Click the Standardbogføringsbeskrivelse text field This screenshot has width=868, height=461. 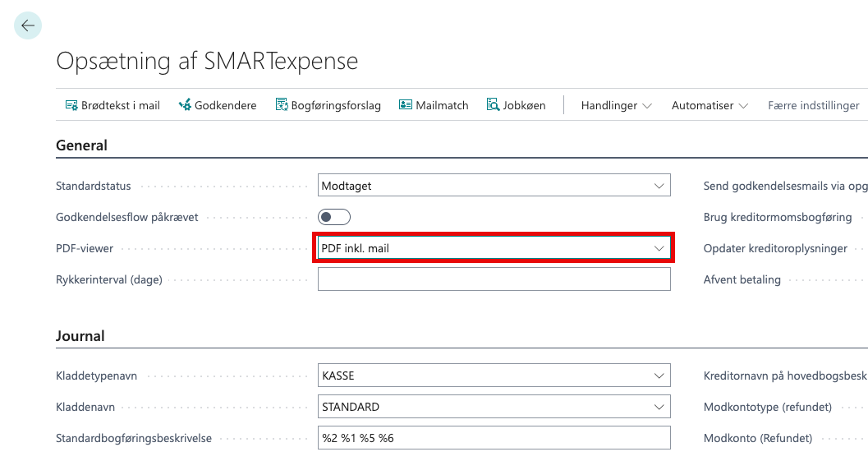pos(494,438)
